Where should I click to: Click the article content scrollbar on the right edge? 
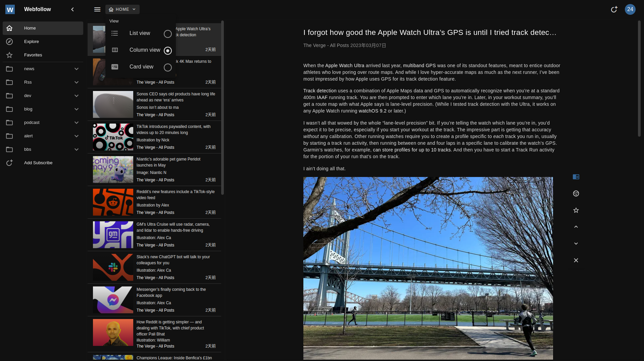[639, 79]
